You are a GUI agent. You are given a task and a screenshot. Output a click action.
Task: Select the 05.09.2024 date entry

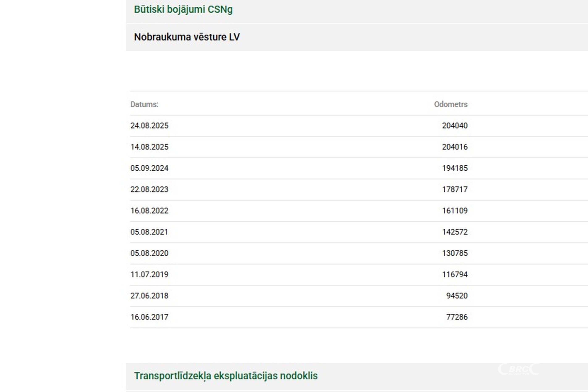149,168
